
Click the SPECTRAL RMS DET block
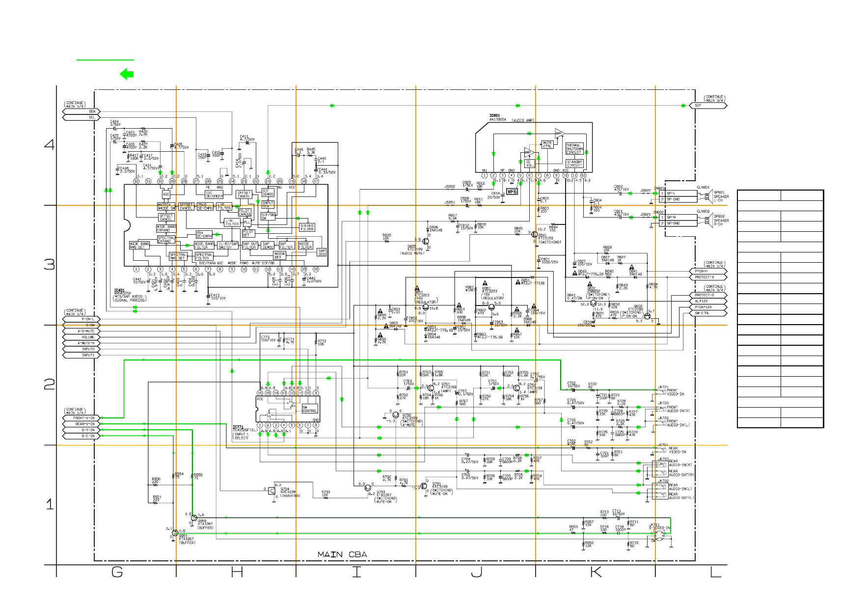click(x=178, y=256)
